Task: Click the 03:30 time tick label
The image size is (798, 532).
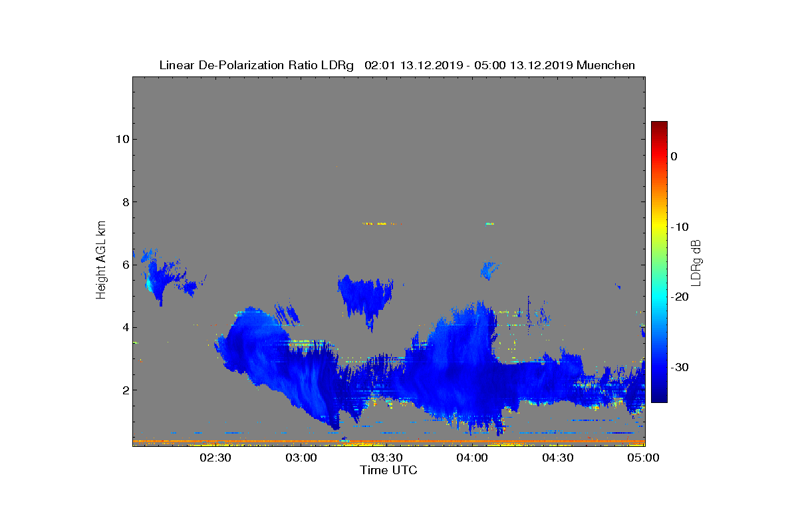Action: tap(387, 458)
